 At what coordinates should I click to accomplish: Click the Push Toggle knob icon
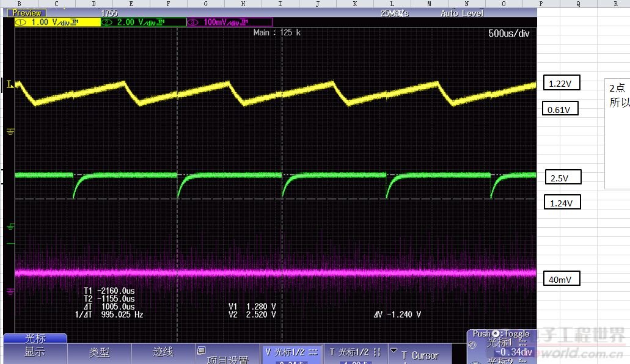tap(496, 333)
